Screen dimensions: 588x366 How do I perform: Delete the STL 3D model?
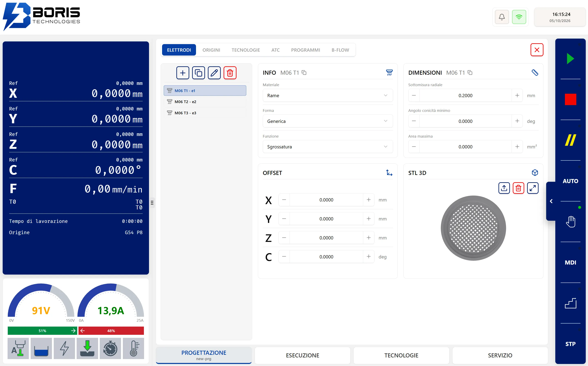click(518, 188)
